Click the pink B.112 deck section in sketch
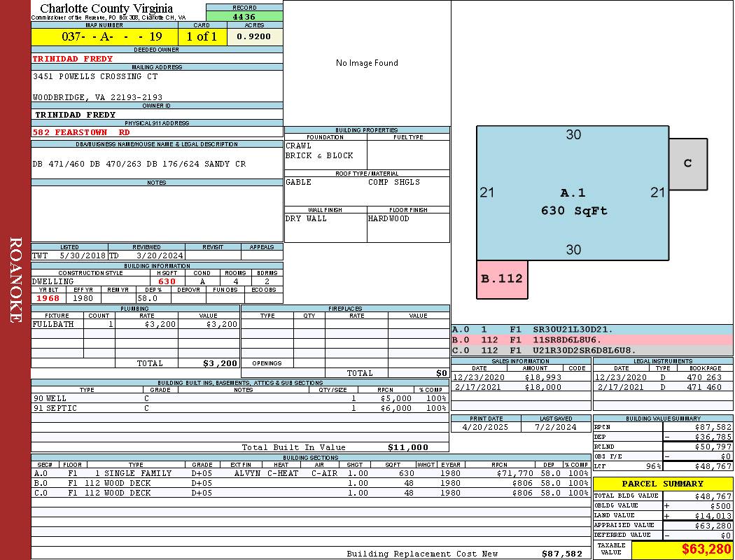 point(502,279)
